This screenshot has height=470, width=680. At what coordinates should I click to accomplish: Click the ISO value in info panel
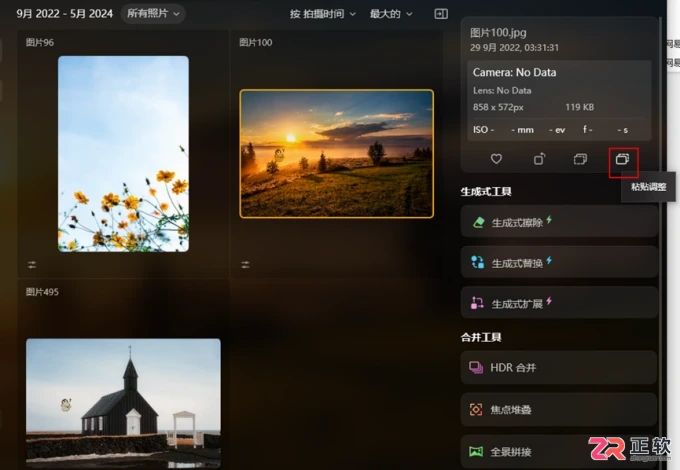[x=484, y=130]
